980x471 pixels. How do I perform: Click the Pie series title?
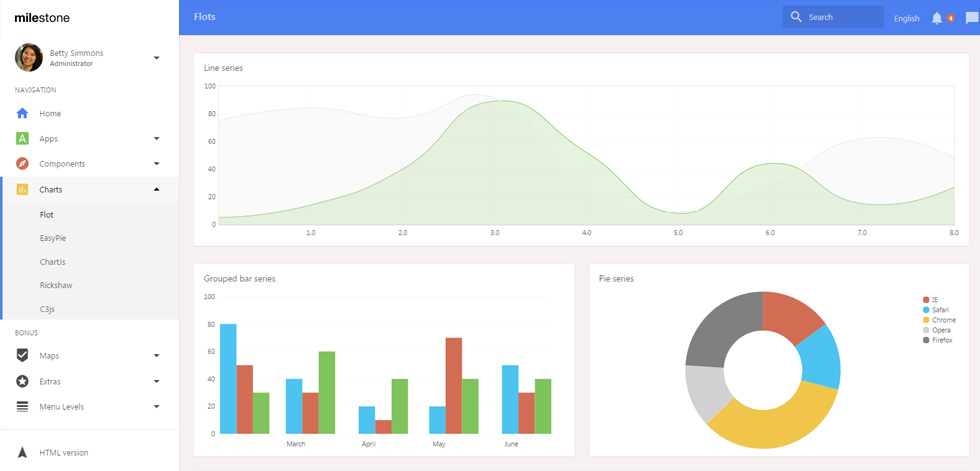[616, 279]
